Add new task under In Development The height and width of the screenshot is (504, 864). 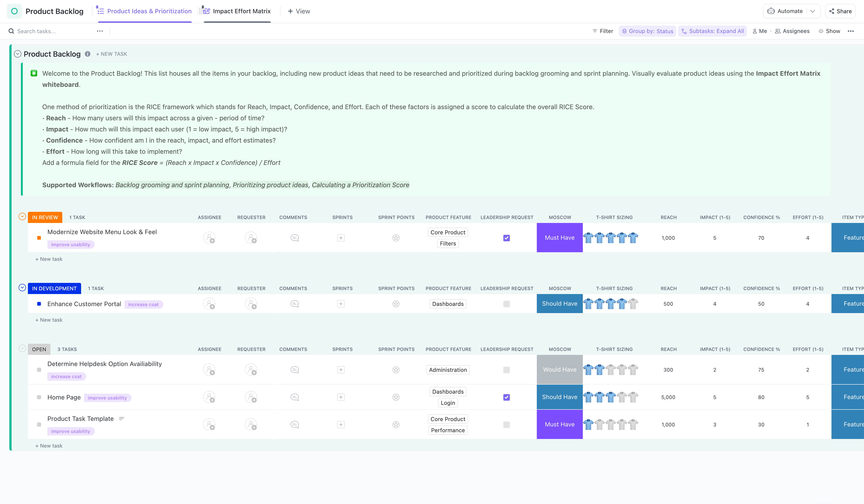coord(49,320)
